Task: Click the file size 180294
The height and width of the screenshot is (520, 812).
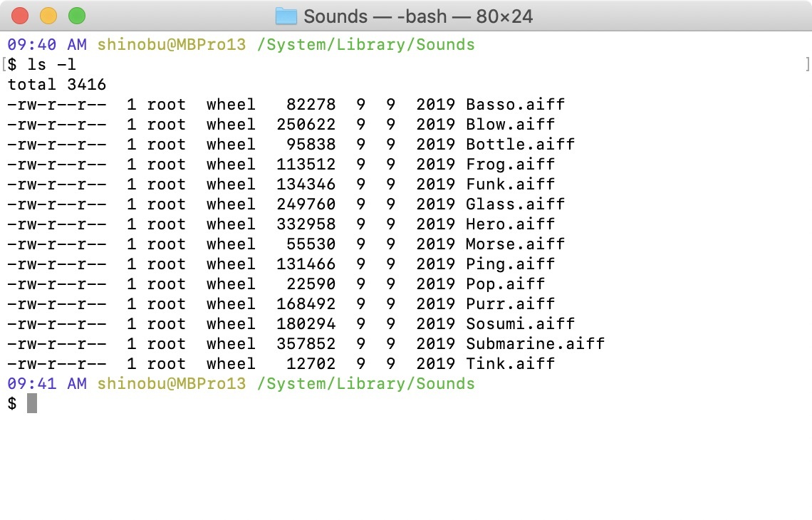Action: pyautogui.click(x=306, y=323)
